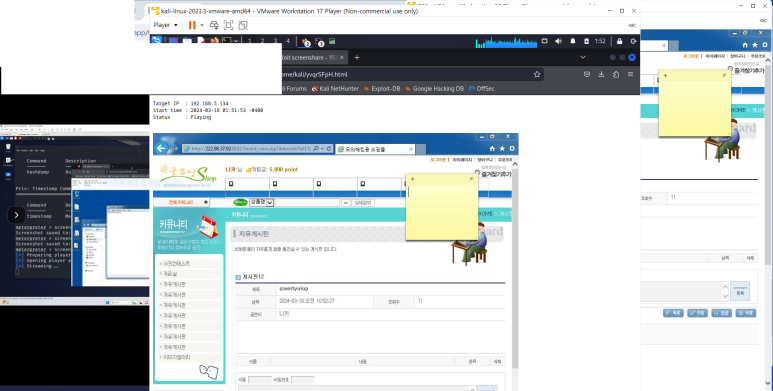Open the dropdown arrow beside the pause button
The width and height of the screenshot is (773, 391).
coord(202,25)
